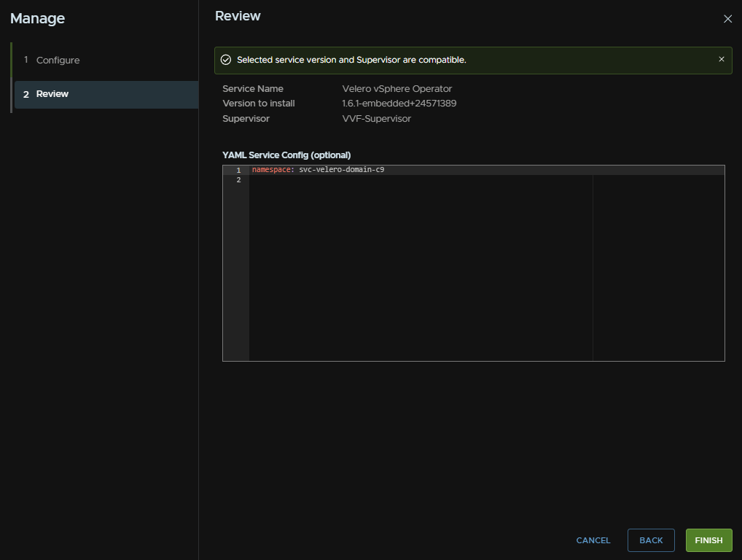Click the version 1.6.1-embedded+24571389 value
742x560 pixels.
click(399, 104)
